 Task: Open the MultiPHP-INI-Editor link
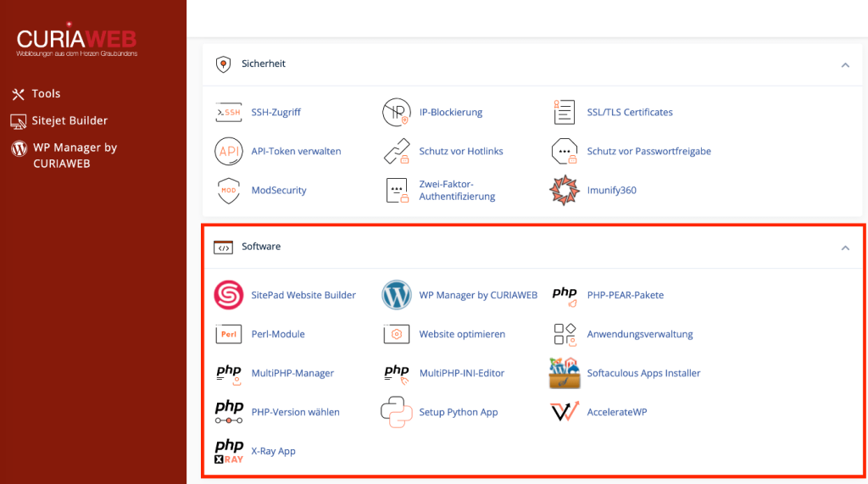coord(462,373)
